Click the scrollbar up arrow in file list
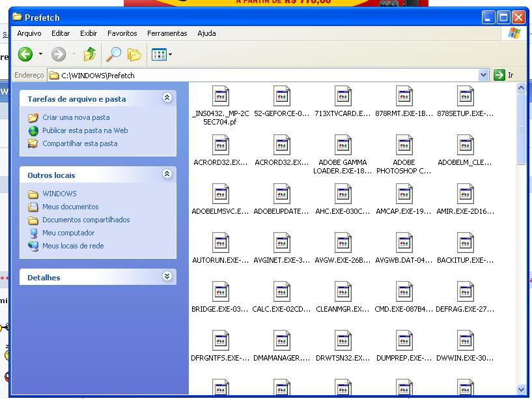532x399 pixels. tap(521, 88)
